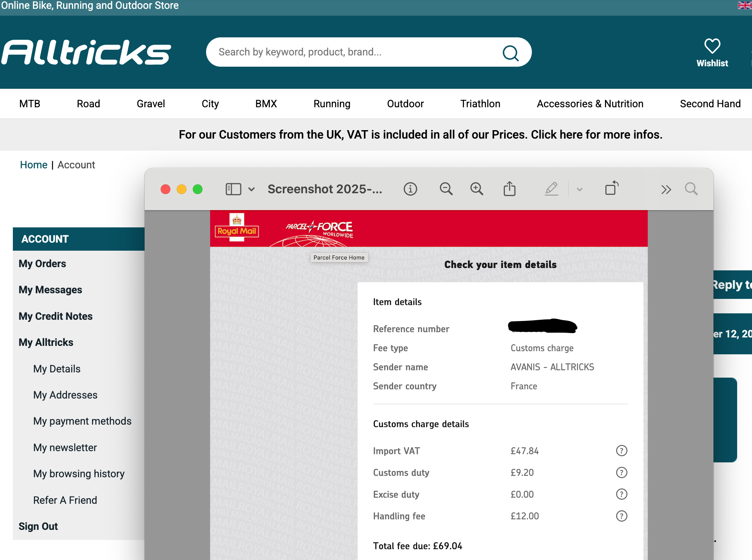The width and height of the screenshot is (752, 560).
Task: Open the Second Hand menu
Action: (710, 104)
